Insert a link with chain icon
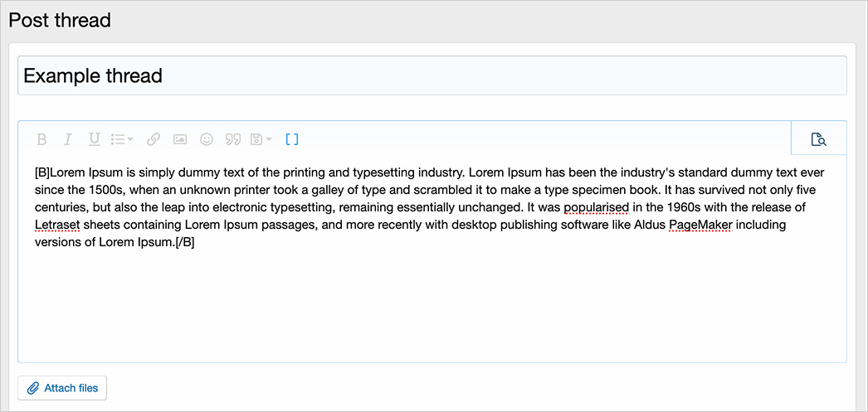The width and height of the screenshot is (868, 412). 154,139
